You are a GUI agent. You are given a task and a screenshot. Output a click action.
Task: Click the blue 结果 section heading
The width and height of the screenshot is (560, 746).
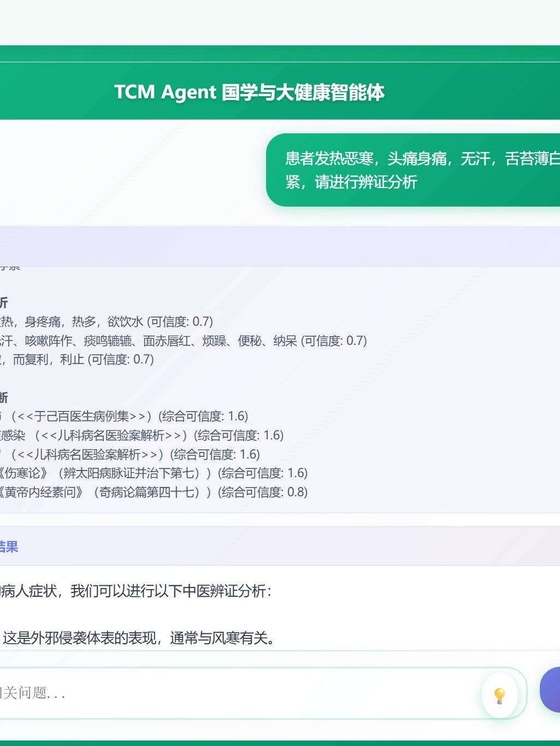[9, 547]
